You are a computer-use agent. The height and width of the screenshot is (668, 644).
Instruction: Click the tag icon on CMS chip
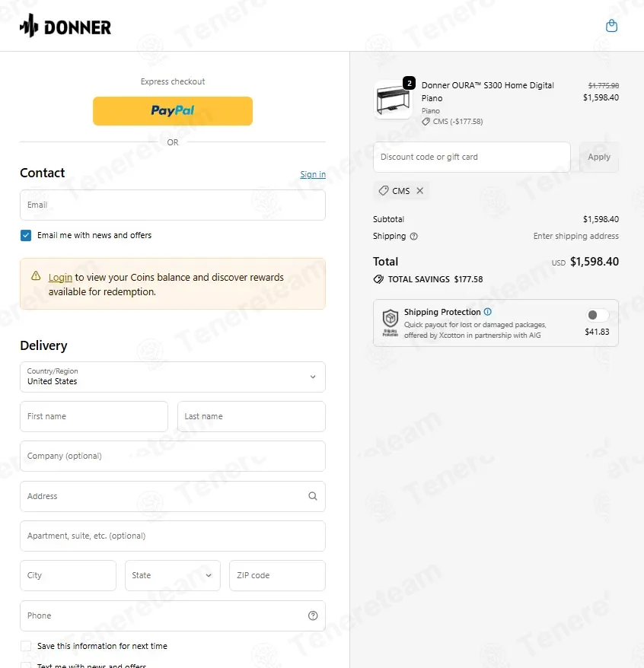click(x=384, y=190)
